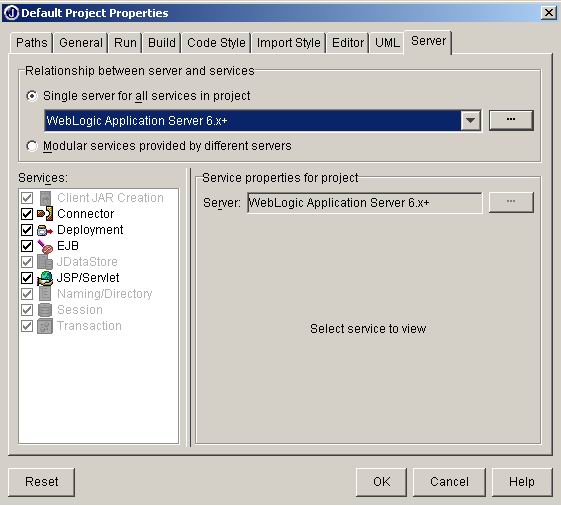The image size is (561, 506).
Task: Select the EJB service row
Action: (x=98, y=246)
